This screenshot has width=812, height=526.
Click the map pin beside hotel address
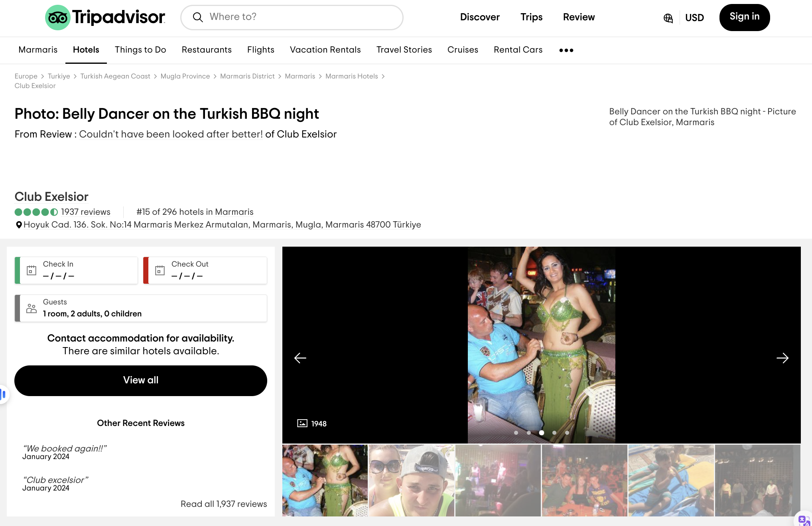pos(19,225)
